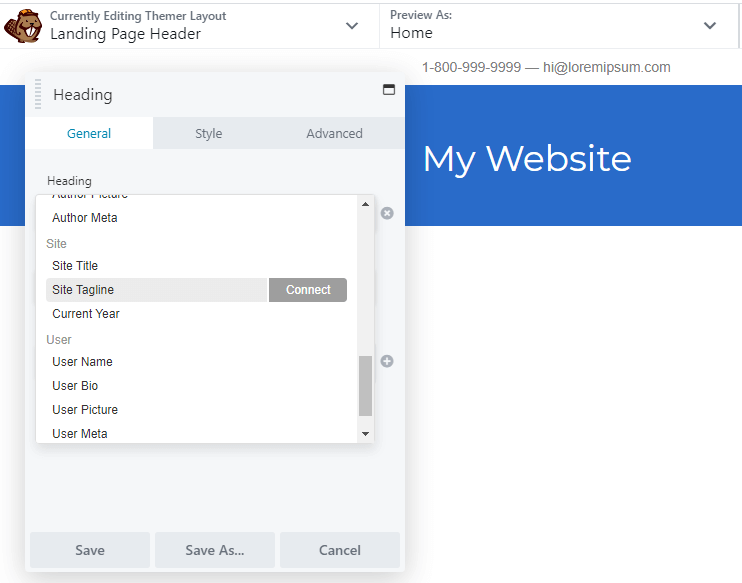Select User Bio from the list
742x583 pixels.
[75, 386]
